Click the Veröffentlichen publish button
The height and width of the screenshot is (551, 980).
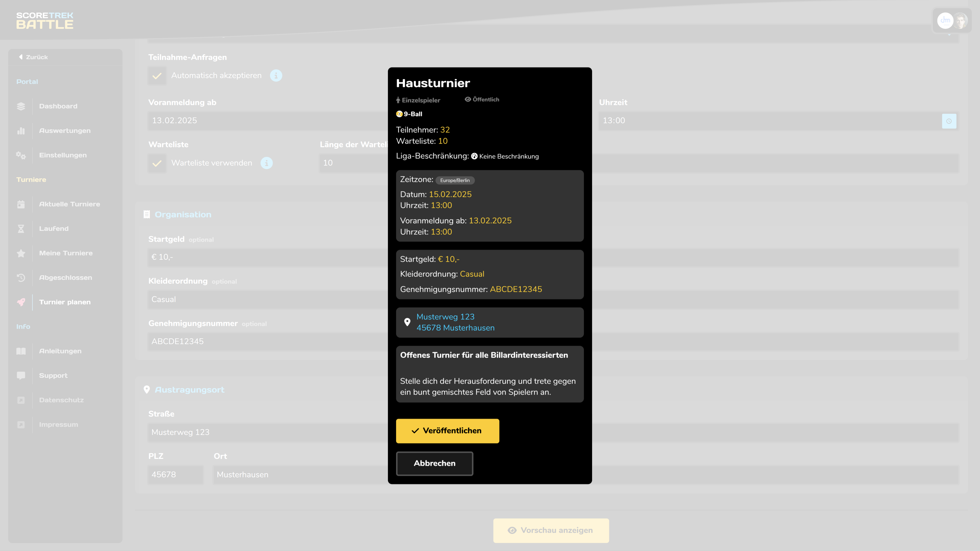[x=447, y=431]
